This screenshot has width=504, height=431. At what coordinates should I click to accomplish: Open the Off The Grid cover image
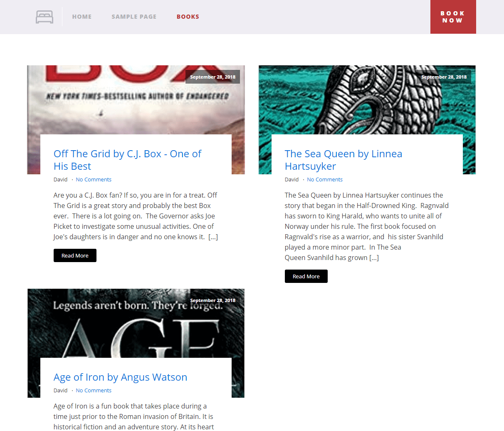(136, 100)
